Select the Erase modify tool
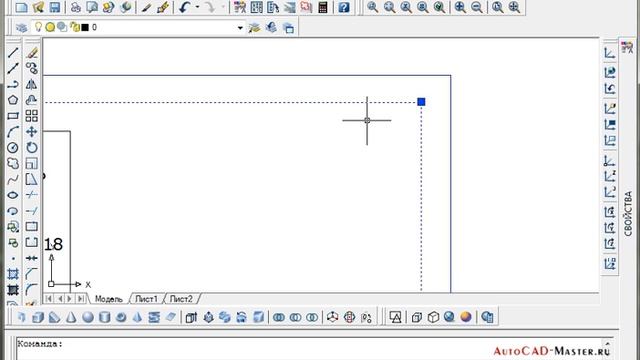640x360 pixels. pos(32,52)
